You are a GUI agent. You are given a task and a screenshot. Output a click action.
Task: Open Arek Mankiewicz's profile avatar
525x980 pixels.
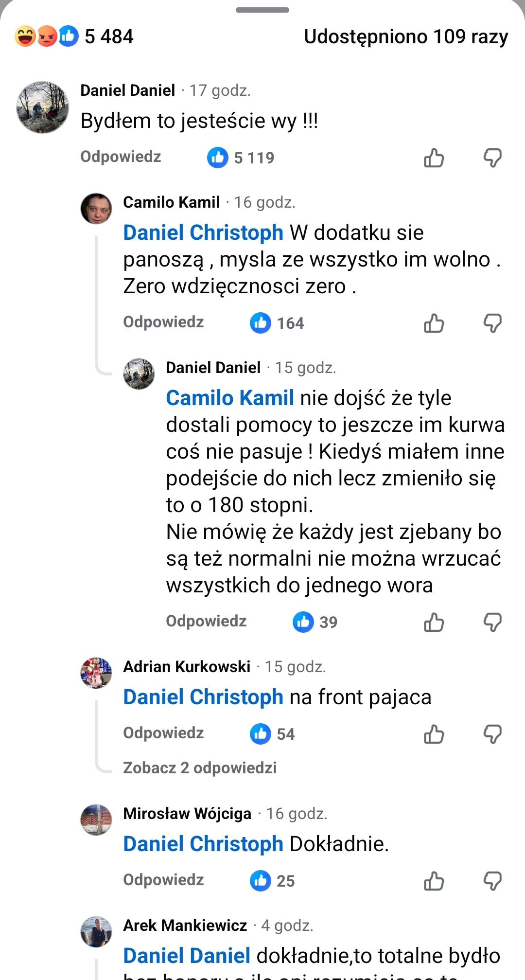pos(96,932)
